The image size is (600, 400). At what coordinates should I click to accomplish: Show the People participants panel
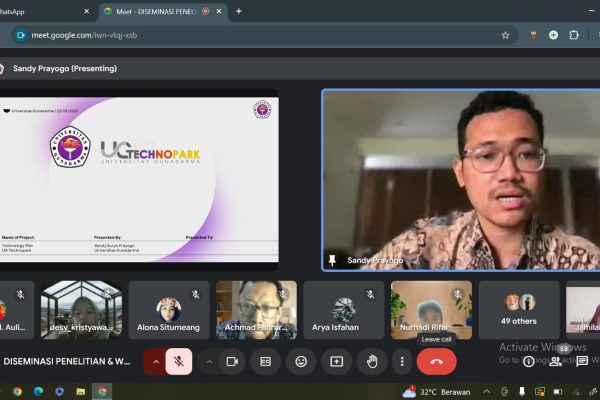(555, 361)
